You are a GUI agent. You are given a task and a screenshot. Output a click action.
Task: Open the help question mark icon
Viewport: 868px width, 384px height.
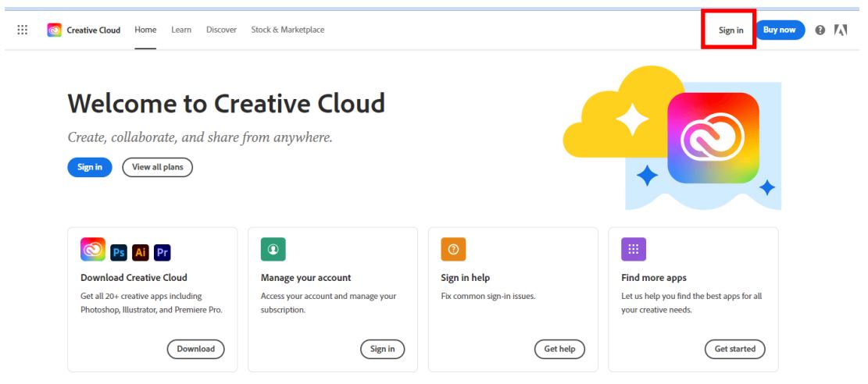[x=820, y=30]
